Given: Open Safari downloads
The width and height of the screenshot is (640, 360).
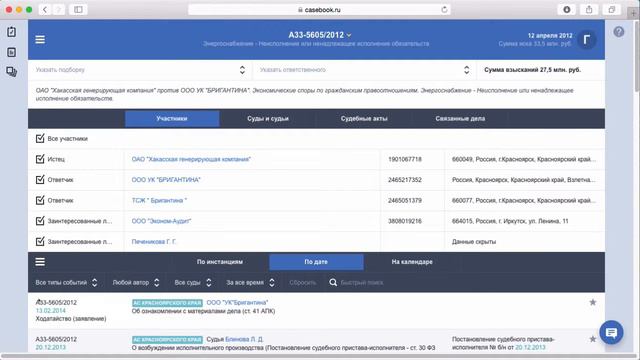Looking at the screenshot, I should point(567,9).
